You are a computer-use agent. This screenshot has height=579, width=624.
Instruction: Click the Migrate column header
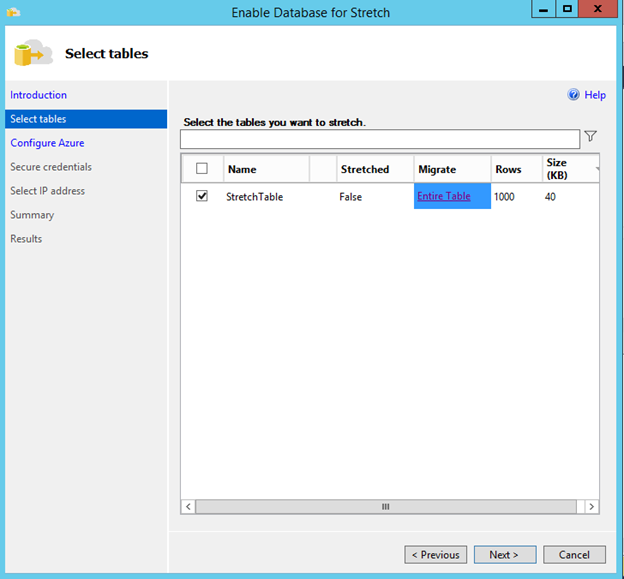(x=452, y=169)
